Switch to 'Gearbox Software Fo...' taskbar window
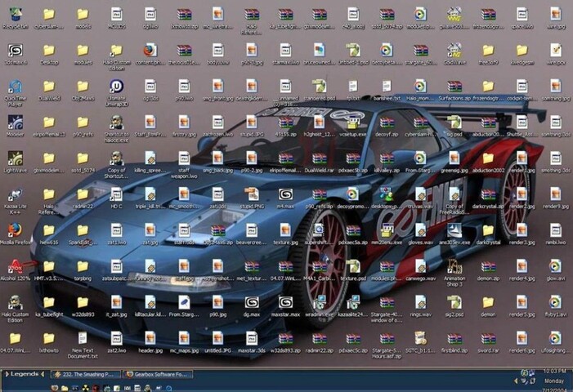Viewport: 573px width, 392px height. (x=158, y=375)
